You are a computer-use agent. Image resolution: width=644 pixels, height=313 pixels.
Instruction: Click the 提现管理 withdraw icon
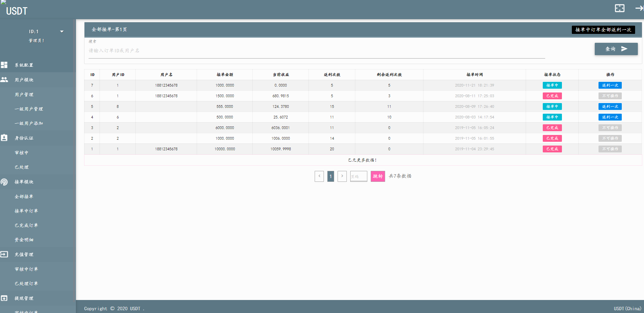[4, 298]
